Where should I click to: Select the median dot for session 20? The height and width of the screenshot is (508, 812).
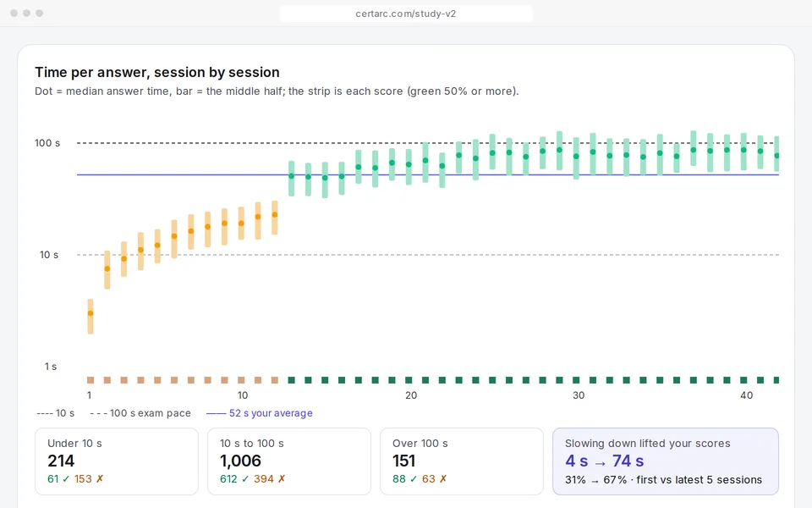(409, 164)
